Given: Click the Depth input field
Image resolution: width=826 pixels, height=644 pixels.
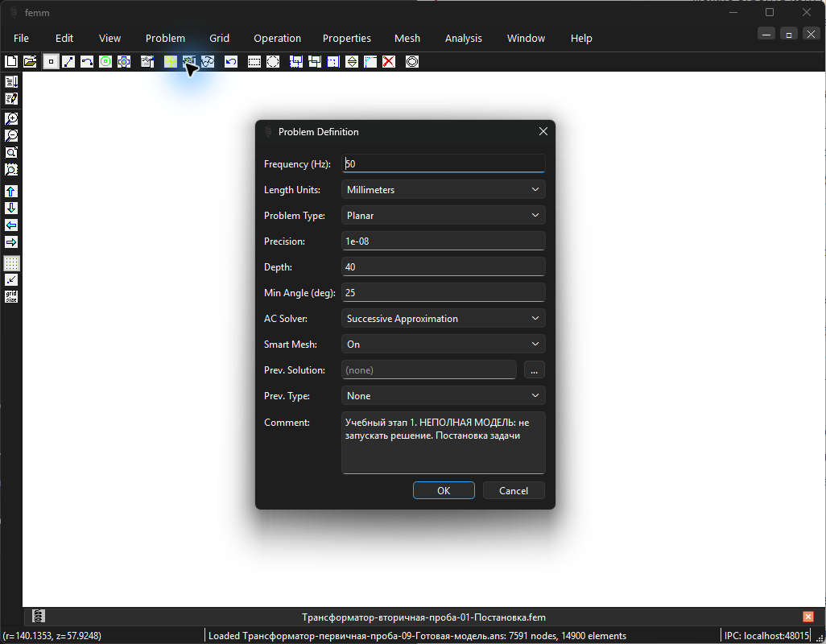Looking at the screenshot, I should pos(443,267).
